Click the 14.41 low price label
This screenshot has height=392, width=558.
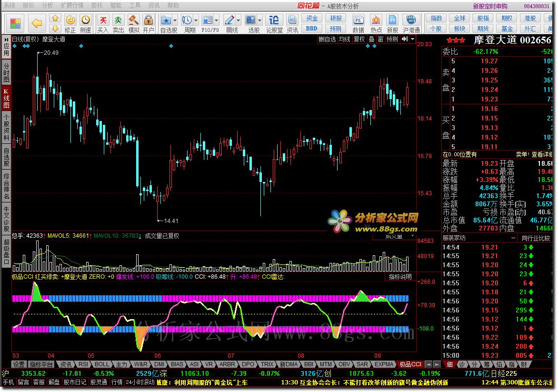coord(171,221)
